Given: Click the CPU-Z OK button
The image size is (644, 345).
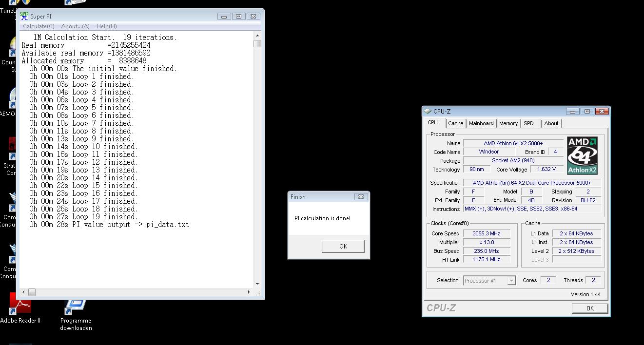Looking at the screenshot, I should [589, 308].
